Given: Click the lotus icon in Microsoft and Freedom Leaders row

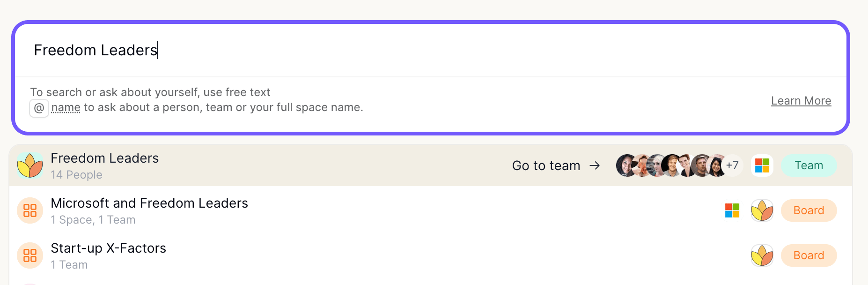Looking at the screenshot, I should [762, 210].
